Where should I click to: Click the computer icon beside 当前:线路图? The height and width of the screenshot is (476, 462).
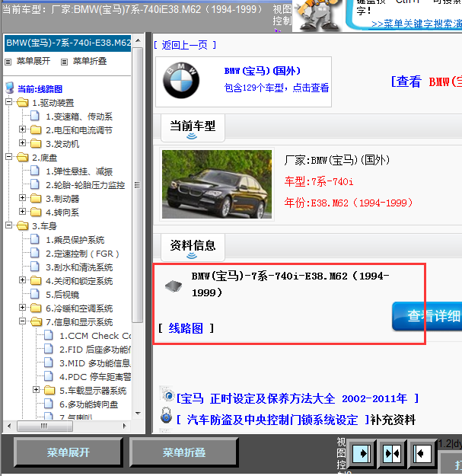10,88
